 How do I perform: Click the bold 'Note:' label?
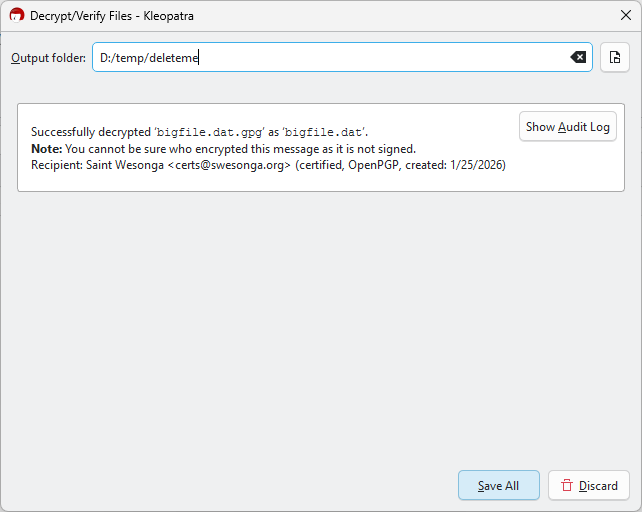[x=46, y=149]
